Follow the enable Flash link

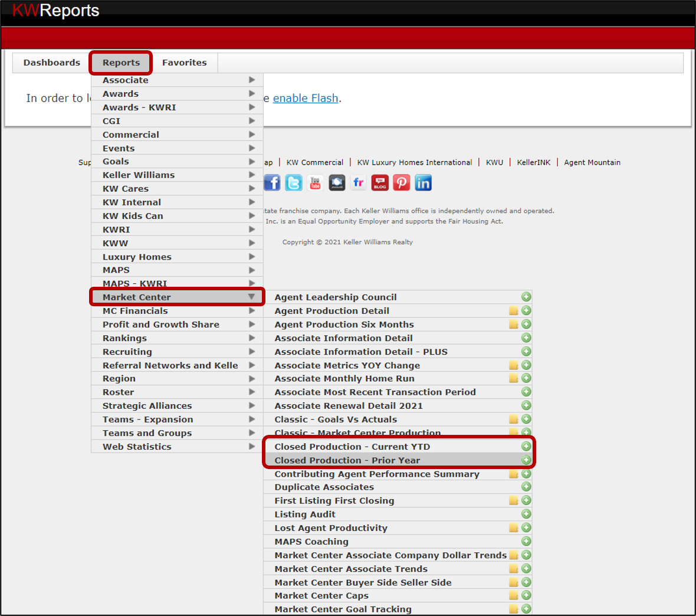306,98
